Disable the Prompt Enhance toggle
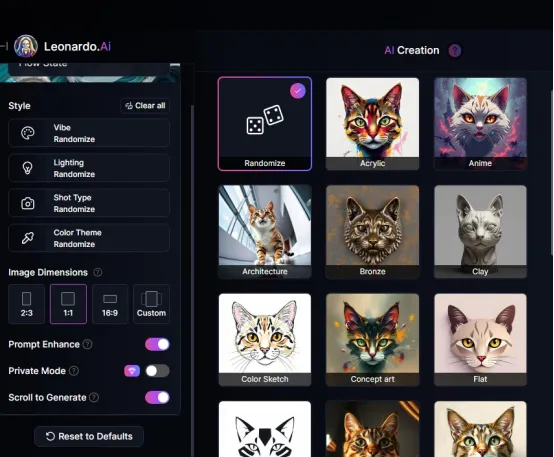 point(157,344)
